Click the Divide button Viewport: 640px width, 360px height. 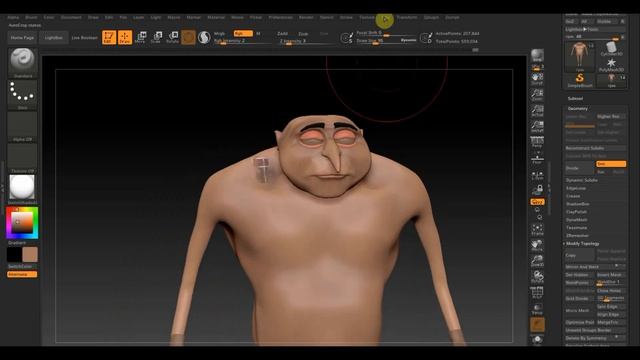tap(580, 168)
